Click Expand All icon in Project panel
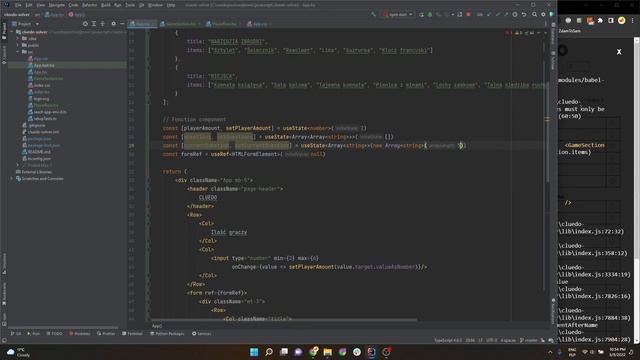This screenshot has height=360, width=640. coord(94,24)
